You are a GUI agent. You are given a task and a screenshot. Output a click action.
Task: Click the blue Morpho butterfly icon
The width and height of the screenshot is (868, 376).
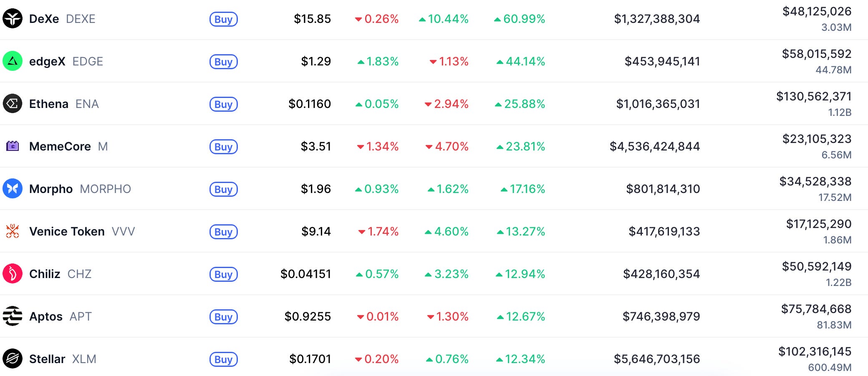point(13,189)
